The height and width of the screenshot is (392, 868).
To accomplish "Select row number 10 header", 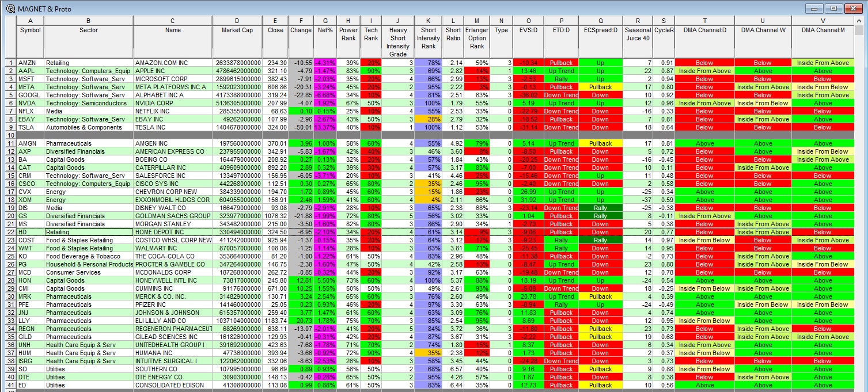I will (10, 135).
